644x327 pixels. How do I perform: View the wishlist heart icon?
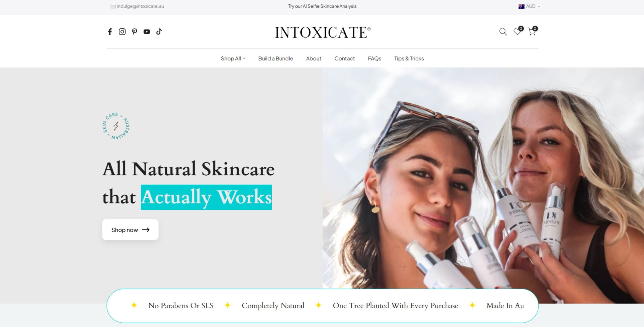518,31
